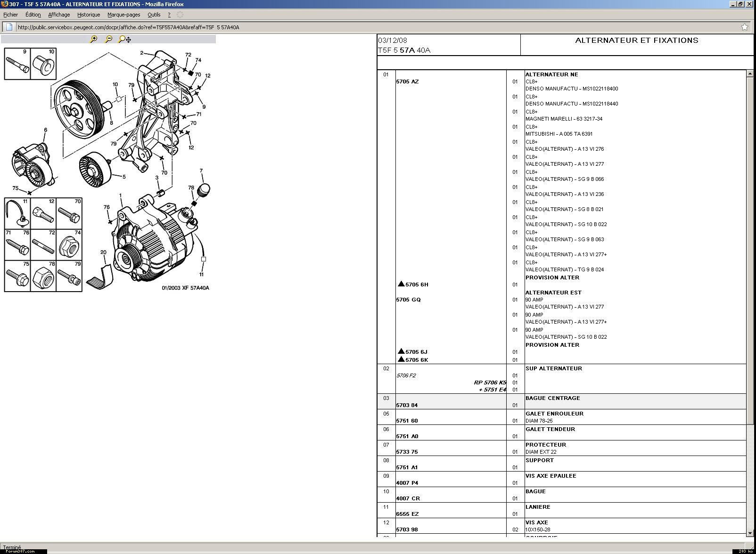The width and height of the screenshot is (756, 554).
Task: Select thumbnail of part 70 bolt
Action: [x=69, y=213]
